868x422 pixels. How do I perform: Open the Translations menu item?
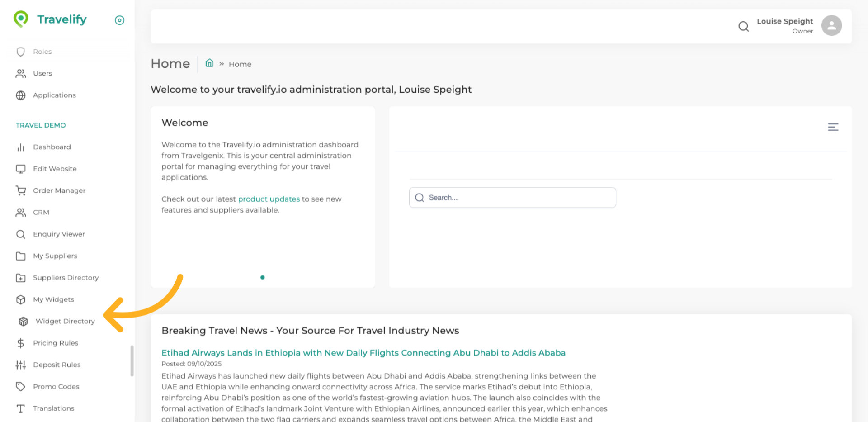53,408
